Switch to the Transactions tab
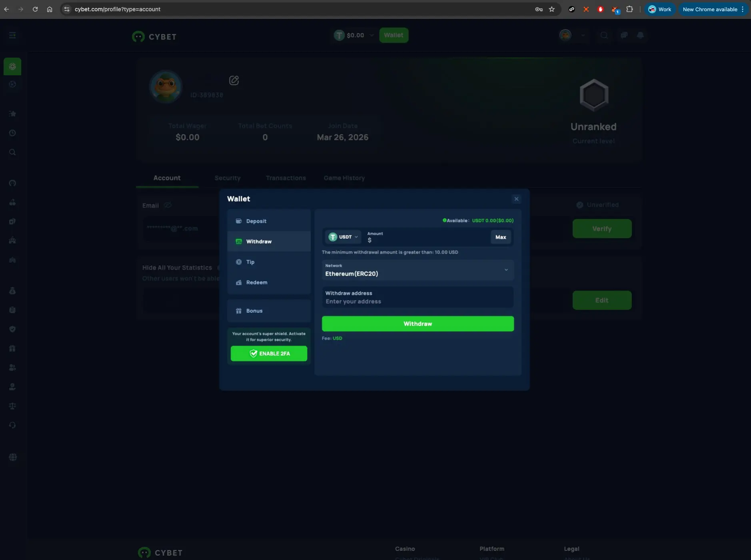The image size is (751, 560). click(286, 178)
